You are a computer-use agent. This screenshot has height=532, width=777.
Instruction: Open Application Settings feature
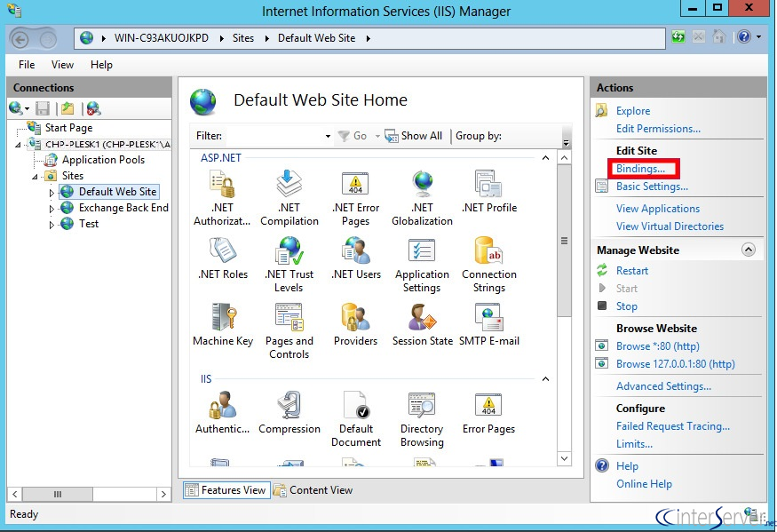pos(422,265)
